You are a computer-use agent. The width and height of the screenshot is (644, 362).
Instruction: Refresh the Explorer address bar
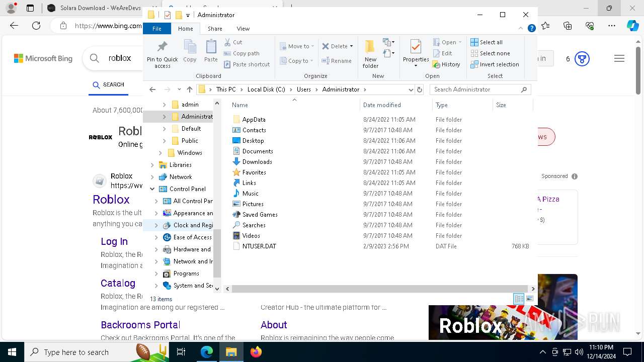click(420, 89)
